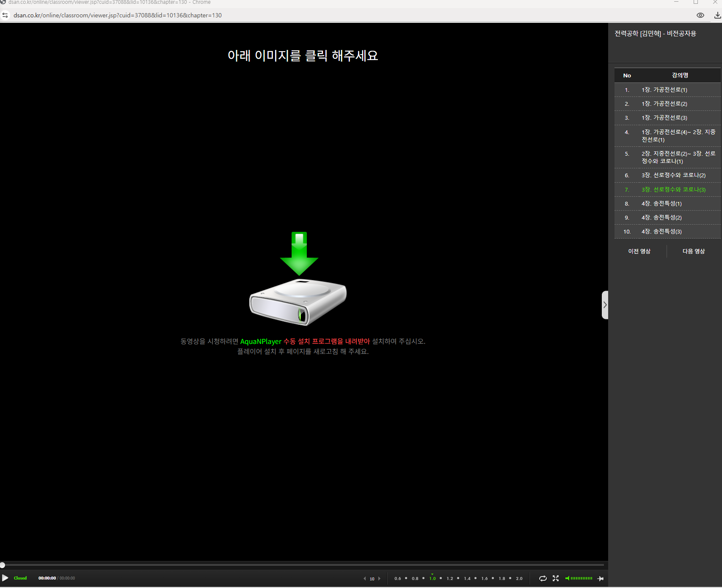The height and width of the screenshot is (588, 722).
Task: Mute audio using the speaker icon
Action: (x=567, y=578)
